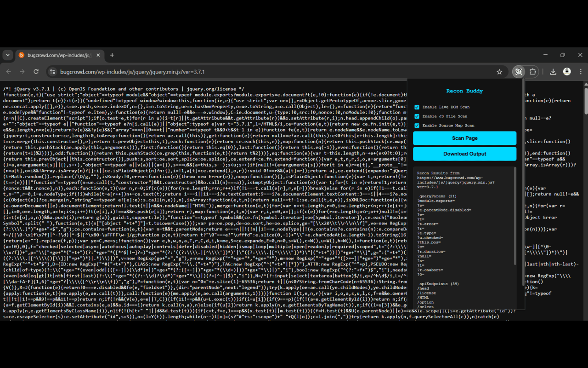This screenshot has height=368, width=588.
Task: View site information icon in address bar
Action: click(52, 72)
